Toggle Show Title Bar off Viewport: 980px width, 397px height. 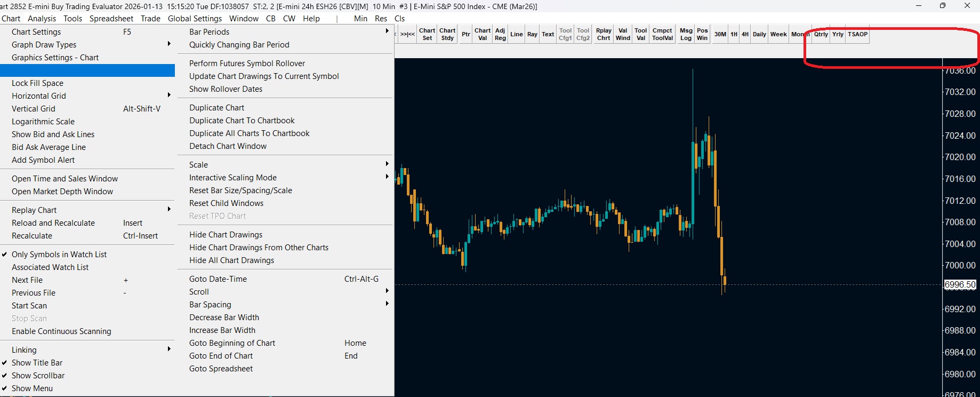[87, 363]
